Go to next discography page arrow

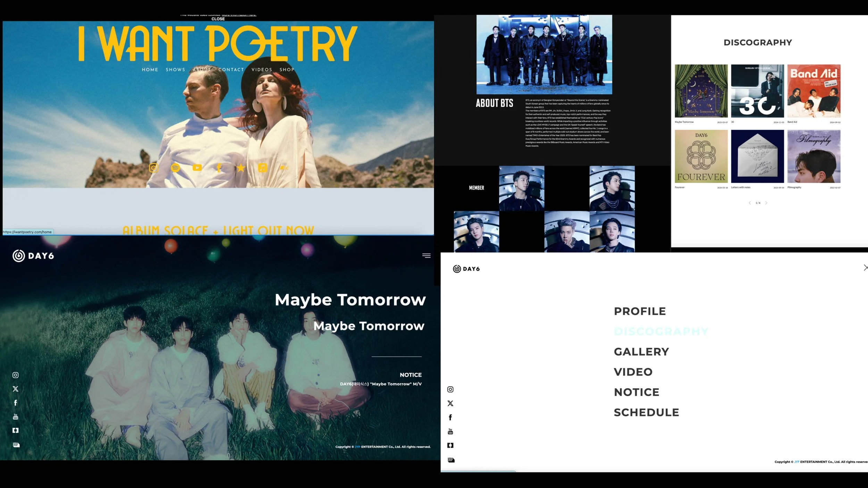(x=766, y=203)
